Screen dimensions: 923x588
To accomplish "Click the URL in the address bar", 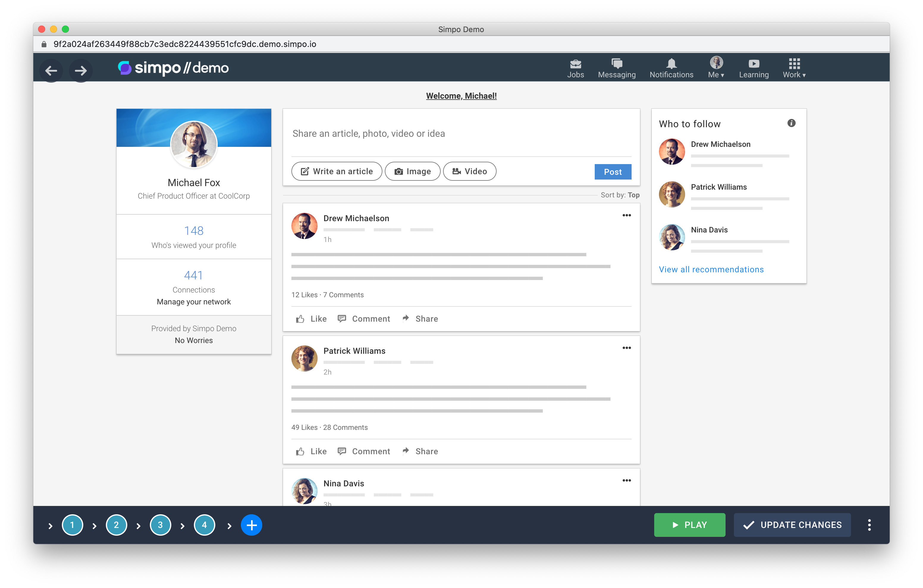I will (185, 44).
